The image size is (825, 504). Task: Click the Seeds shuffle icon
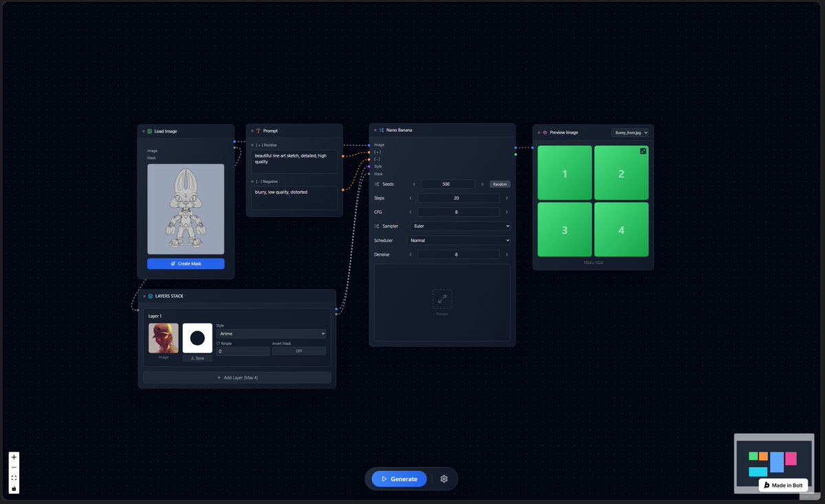coord(377,184)
